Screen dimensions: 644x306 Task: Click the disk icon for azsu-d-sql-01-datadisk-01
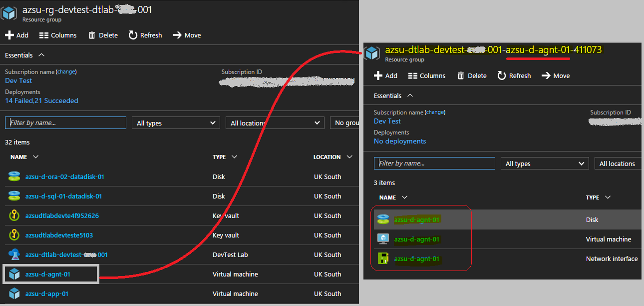click(x=14, y=196)
